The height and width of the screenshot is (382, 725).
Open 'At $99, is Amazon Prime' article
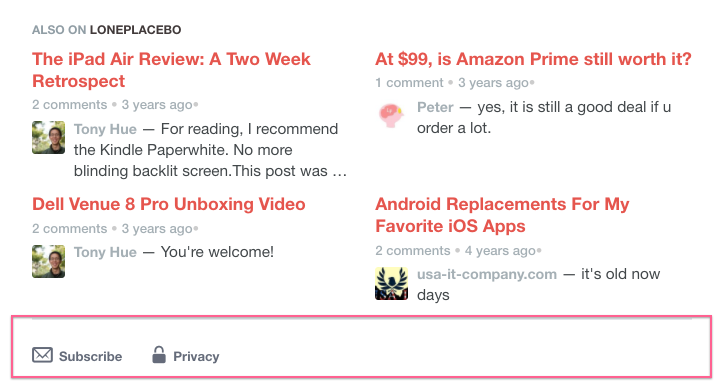533,59
